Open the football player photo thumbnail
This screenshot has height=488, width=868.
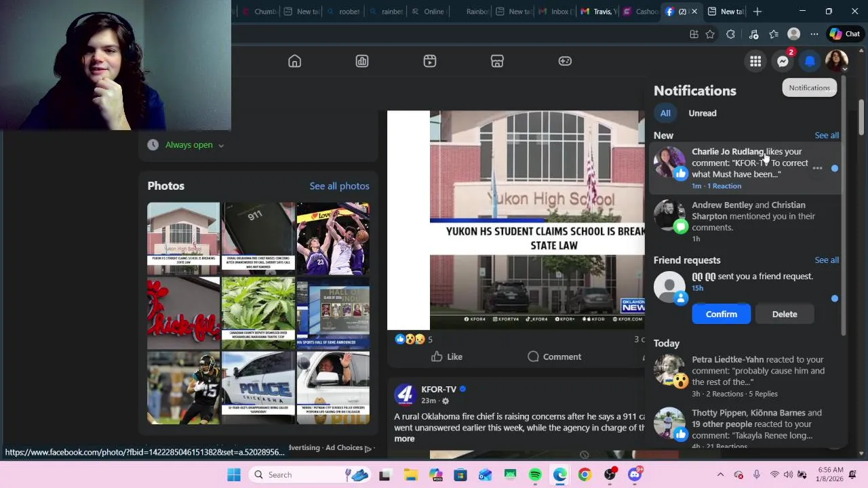pyautogui.click(x=183, y=388)
